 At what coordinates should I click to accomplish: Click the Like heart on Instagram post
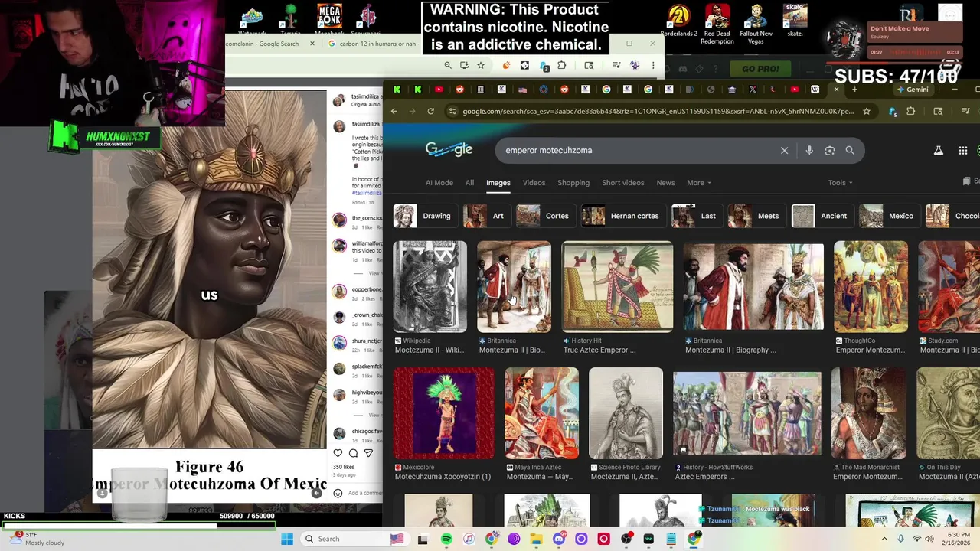[x=338, y=453]
